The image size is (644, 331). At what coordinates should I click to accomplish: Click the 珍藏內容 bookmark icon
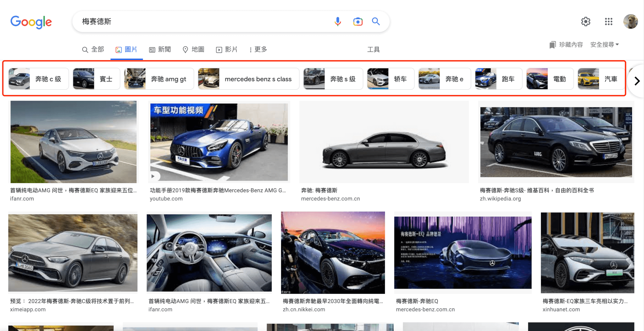552,45
